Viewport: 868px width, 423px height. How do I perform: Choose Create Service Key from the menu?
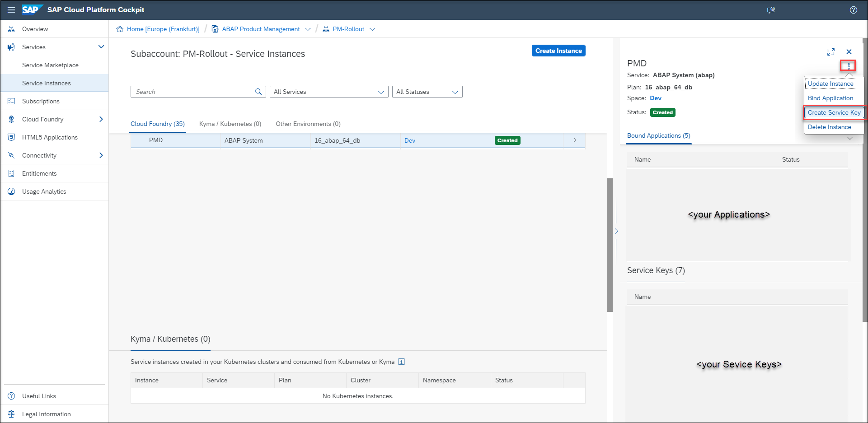pos(834,112)
